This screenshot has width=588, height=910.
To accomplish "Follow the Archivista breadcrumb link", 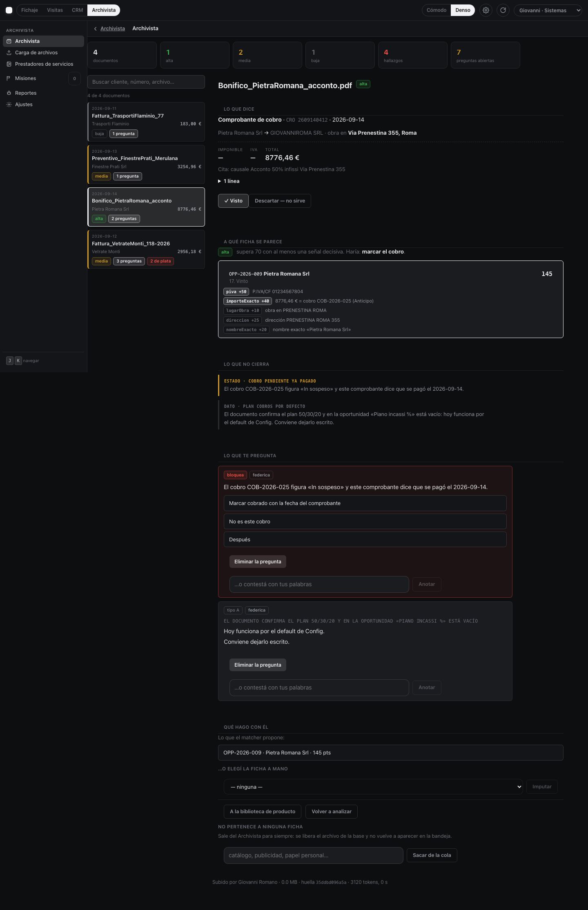I will click(113, 29).
